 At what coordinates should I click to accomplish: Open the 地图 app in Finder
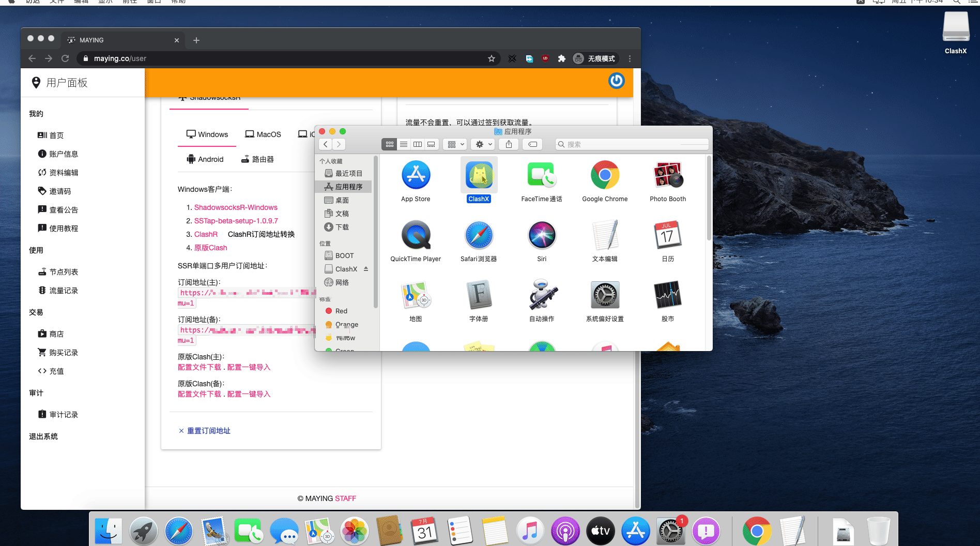(x=416, y=296)
